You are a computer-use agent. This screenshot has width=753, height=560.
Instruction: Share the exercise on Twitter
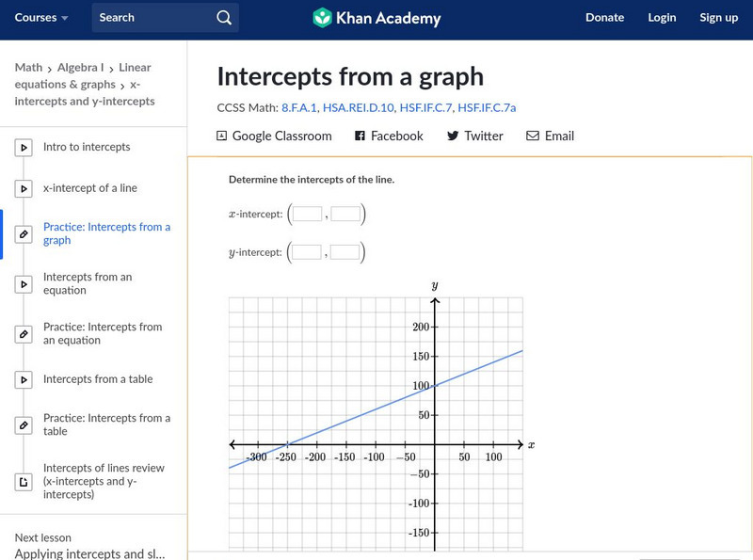[x=474, y=136]
